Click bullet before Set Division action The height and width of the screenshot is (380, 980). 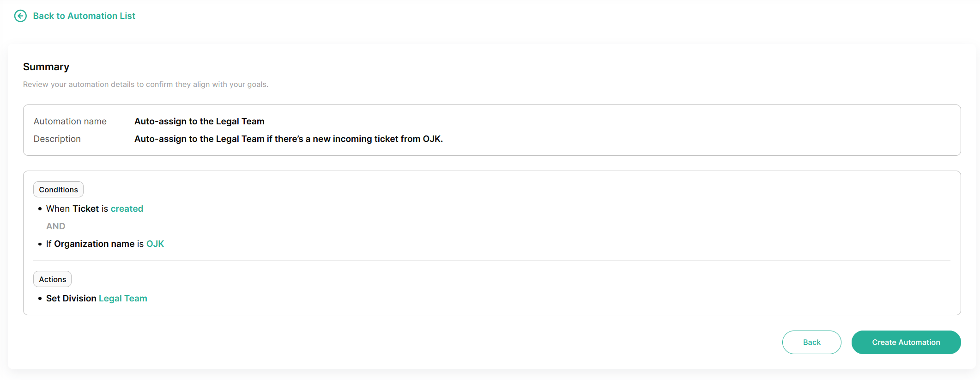point(40,299)
